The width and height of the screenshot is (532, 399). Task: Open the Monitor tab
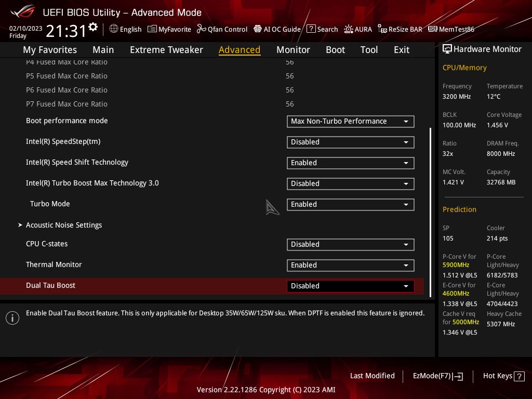coord(293,49)
